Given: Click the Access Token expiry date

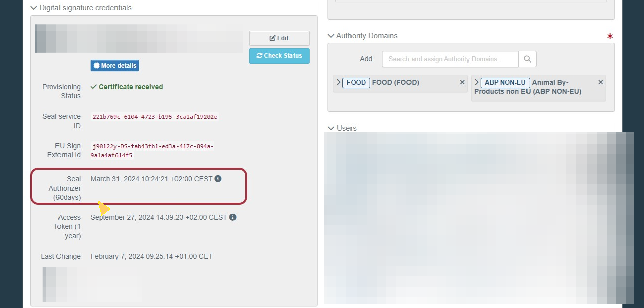Looking at the screenshot, I should pyautogui.click(x=159, y=217).
